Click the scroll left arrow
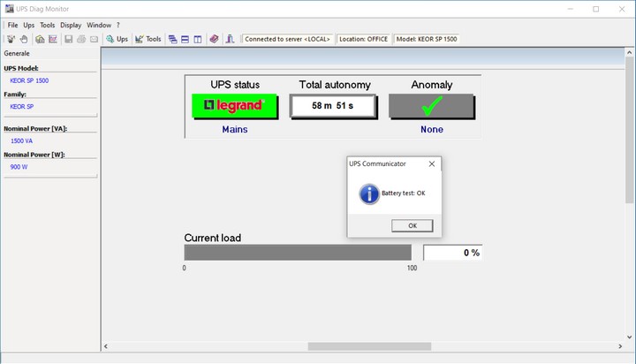 click(x=106, y=346)
